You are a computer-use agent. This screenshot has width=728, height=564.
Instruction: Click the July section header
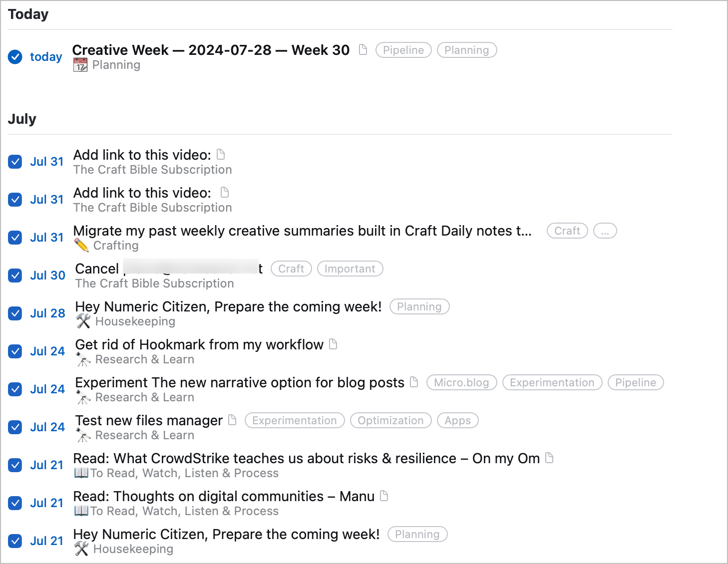(x=21, y=119)
